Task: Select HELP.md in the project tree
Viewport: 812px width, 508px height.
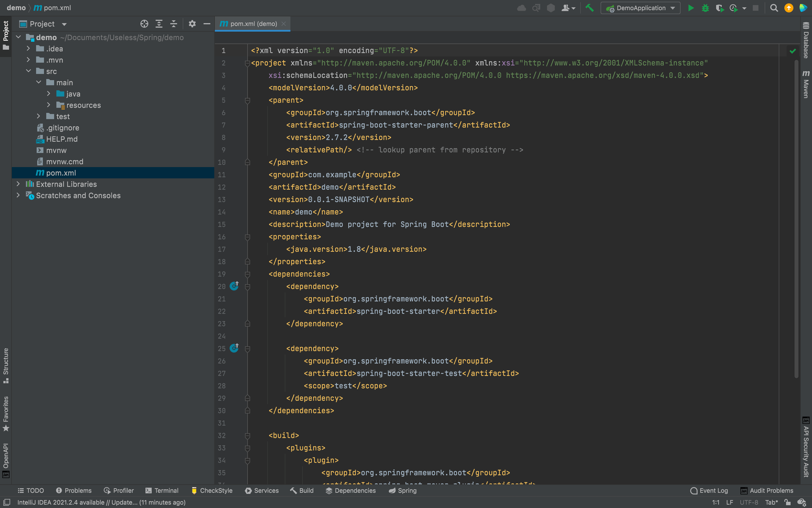Action: pyautogui.click(x=113, y=139)
